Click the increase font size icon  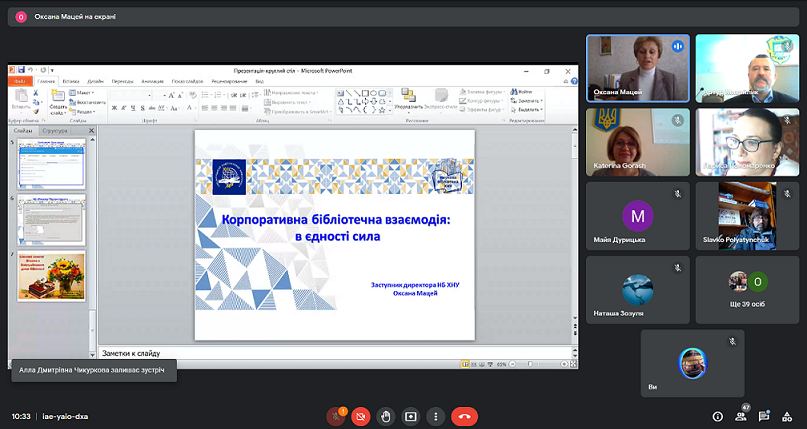tap(172, 95)
